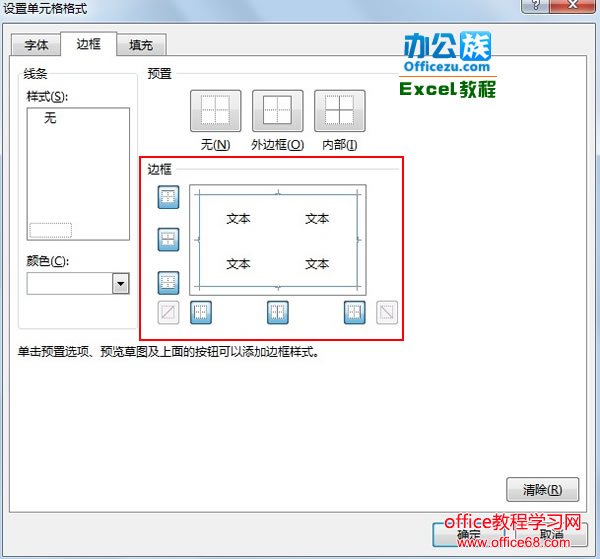Toggle the bottom border button
Screen dimensions: 600x559
168,283
